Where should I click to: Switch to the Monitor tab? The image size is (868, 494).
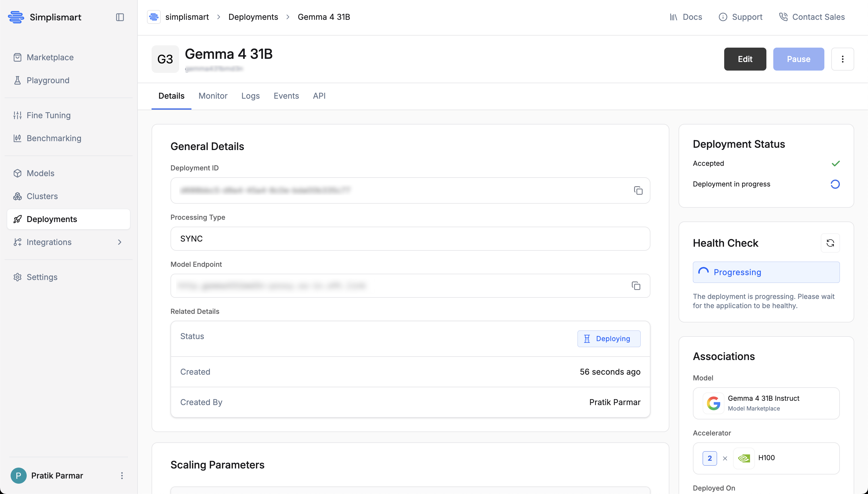(213, 96)
